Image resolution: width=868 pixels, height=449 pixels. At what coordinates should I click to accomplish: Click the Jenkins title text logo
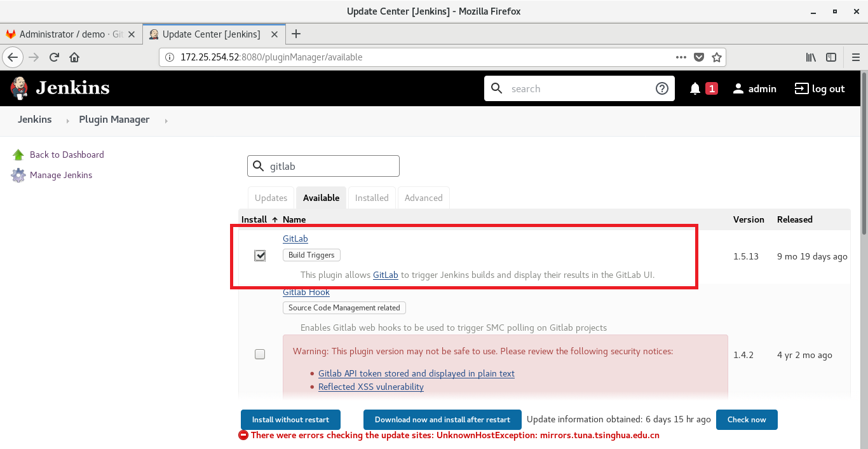pyautogui.click(x=72, y=88)
